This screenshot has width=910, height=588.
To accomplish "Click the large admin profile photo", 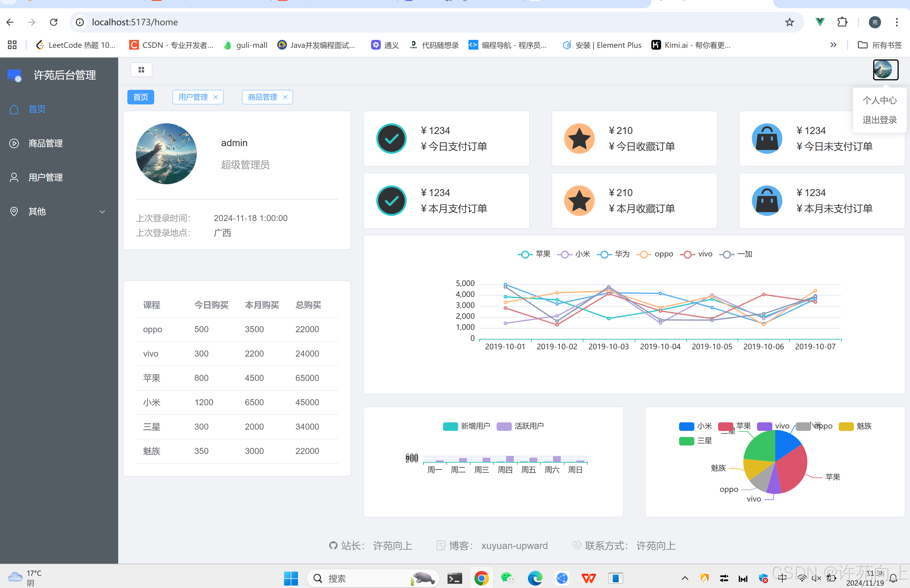I will pyautogui.click(x=166, y=153).
